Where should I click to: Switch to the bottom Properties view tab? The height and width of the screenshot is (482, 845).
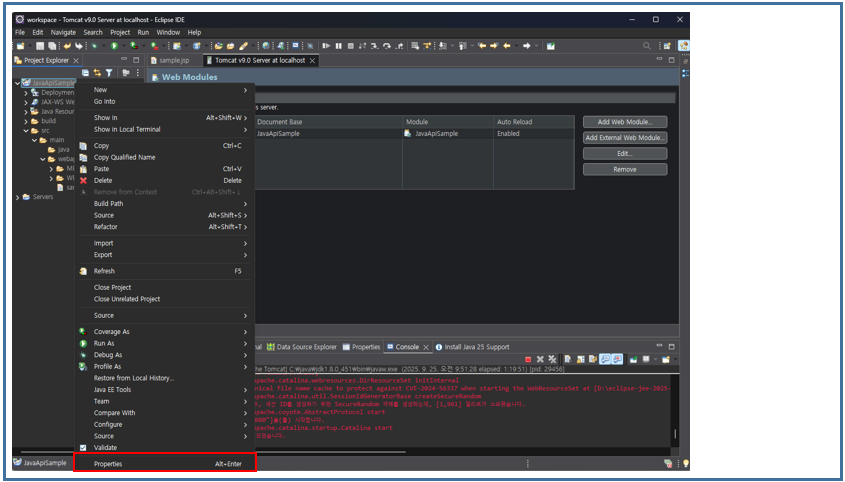tap(362, 347)
